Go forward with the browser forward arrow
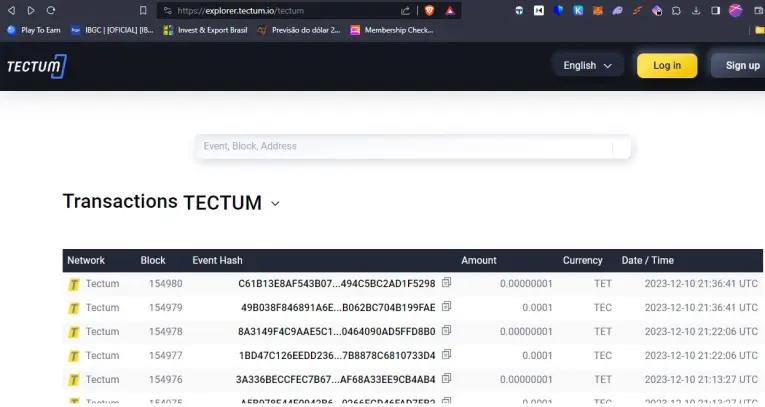The image size is (765, 407). point(31,10)
